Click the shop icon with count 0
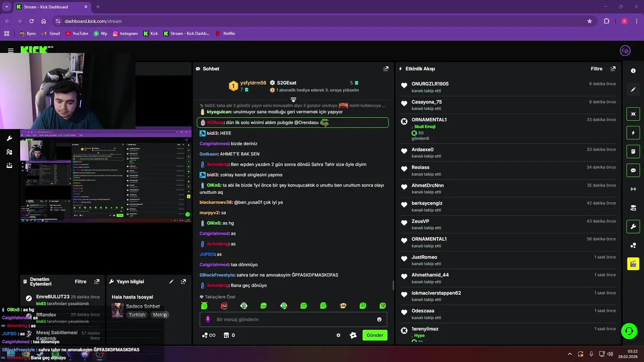The image size is (644, 362). point(229,335)
